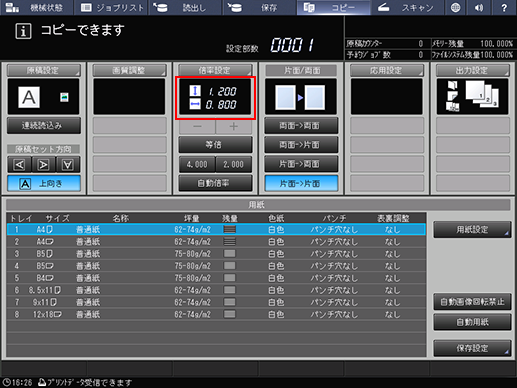Toggle 連続読込み continuous scan
The height and width of the screenshot is (388, 517).
44,126
